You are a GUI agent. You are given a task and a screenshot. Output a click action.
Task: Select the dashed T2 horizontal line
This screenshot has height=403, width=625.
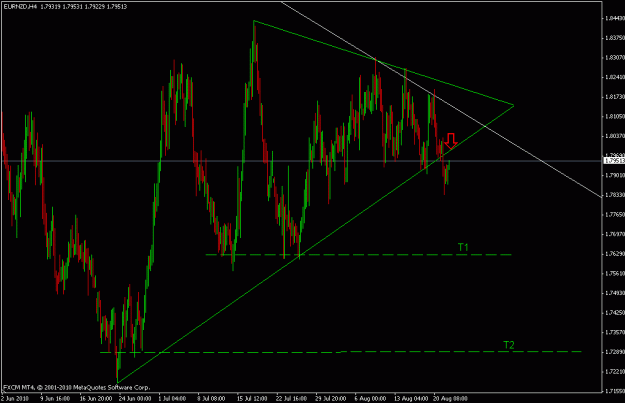[340, 352]
